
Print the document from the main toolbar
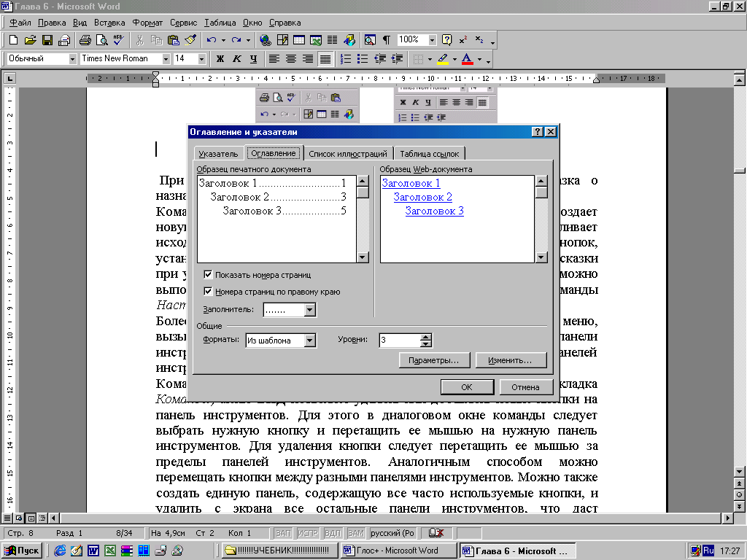85,40
